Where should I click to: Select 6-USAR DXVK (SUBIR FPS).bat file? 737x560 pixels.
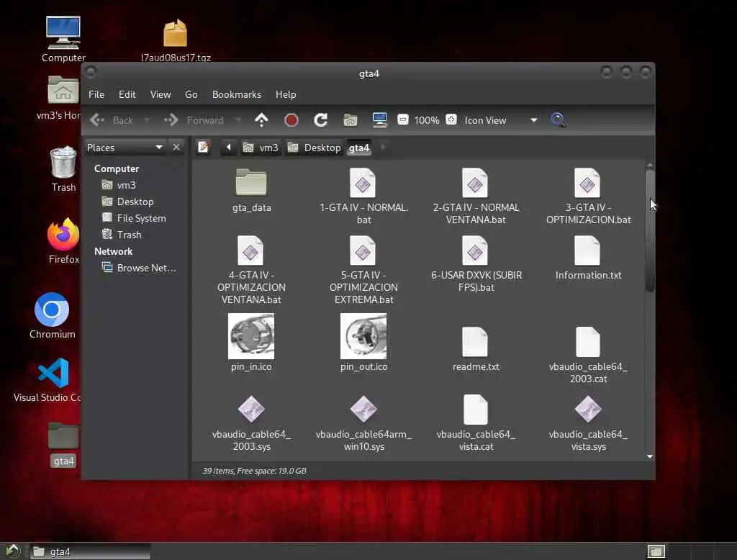pyautogui.click(x=476, y=264)
